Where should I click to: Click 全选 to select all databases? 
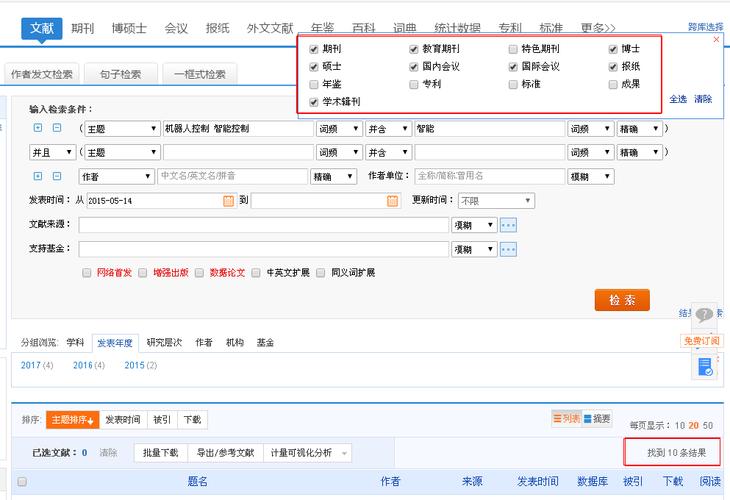pyautogui.click(x=678, y=99)
